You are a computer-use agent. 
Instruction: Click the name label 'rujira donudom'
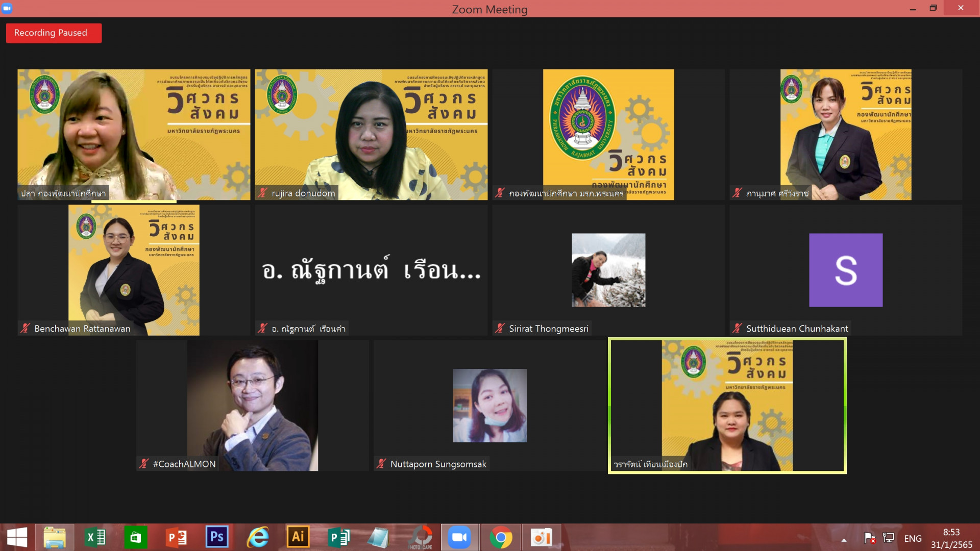click(x=303, y=193)
